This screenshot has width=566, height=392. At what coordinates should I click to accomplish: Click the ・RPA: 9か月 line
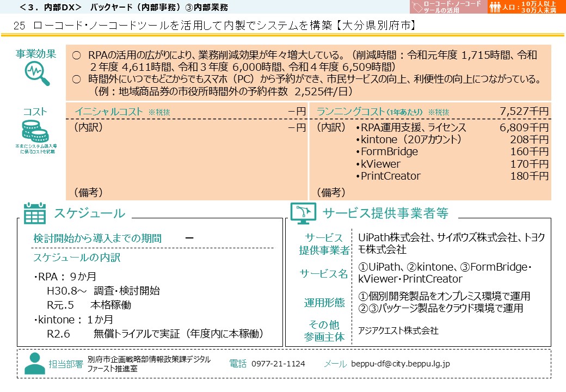coord(65,277)
